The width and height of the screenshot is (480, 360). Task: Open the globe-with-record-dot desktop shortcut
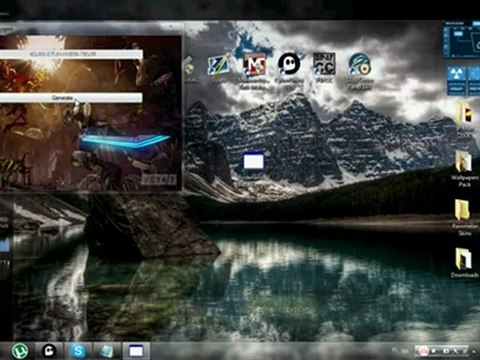[x=359, y=71]
